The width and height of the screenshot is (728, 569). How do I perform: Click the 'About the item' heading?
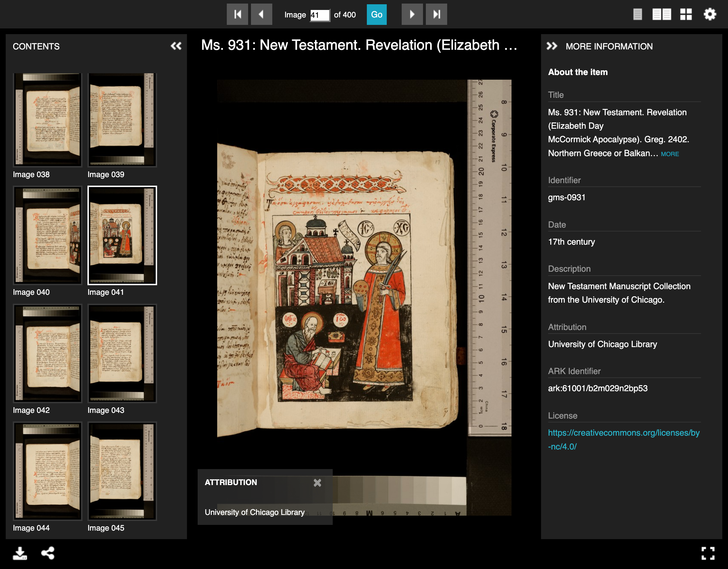578,72
